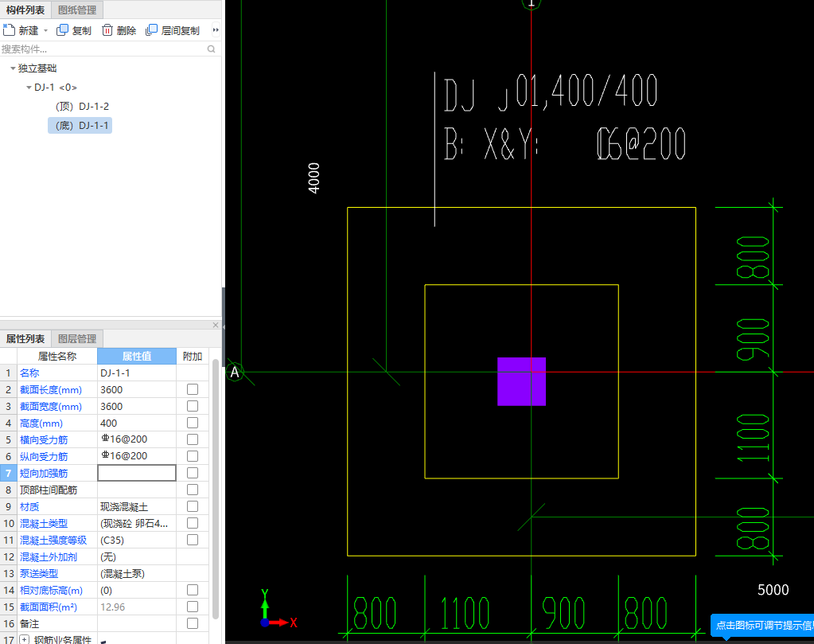This screenshot has width=814, height=644.
Task: Click the search magnifier icon in component search
Action: [212, 49]
